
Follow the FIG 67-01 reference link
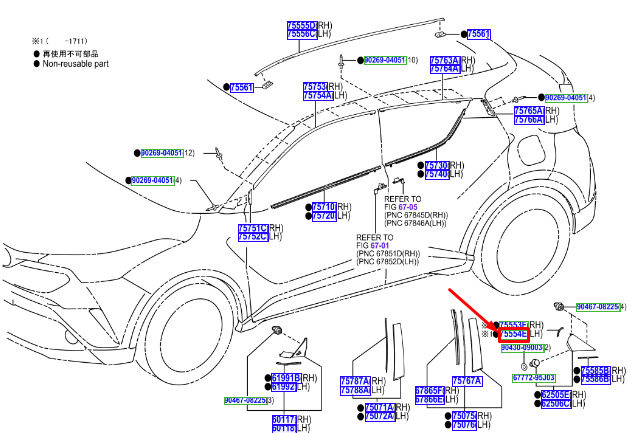(x=380, y=246)
